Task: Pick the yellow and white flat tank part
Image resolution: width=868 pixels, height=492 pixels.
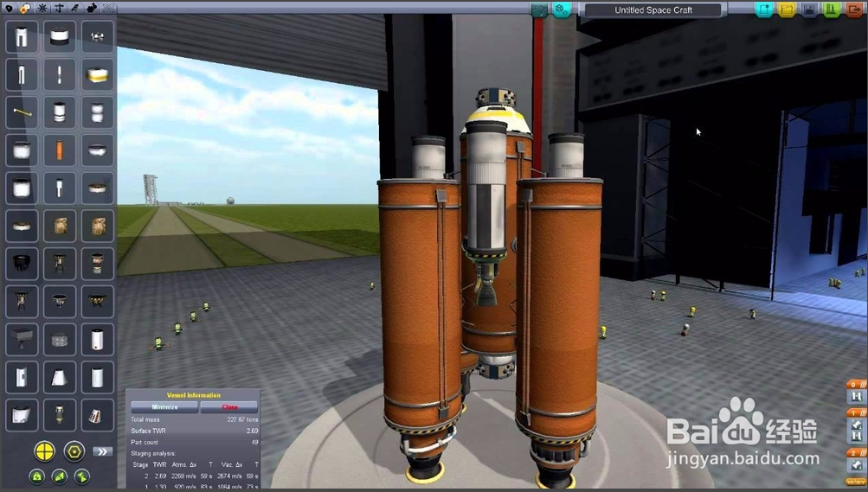Action: pyautogui.click(x=98, y=74)
